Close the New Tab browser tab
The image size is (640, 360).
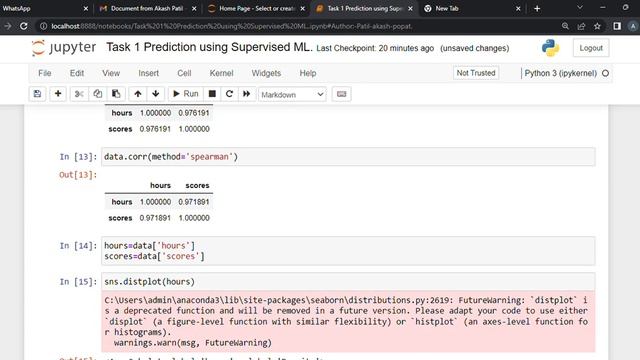pos(518,9)
